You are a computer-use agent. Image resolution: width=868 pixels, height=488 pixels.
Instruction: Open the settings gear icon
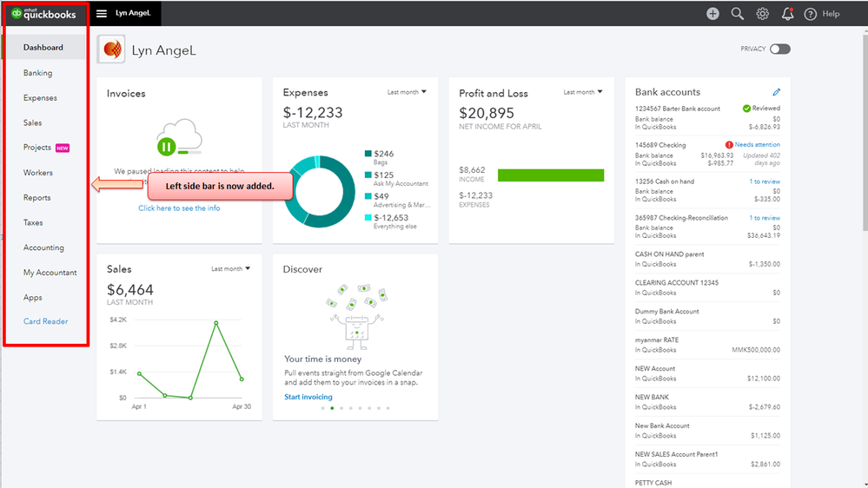(x=762, y=14)
